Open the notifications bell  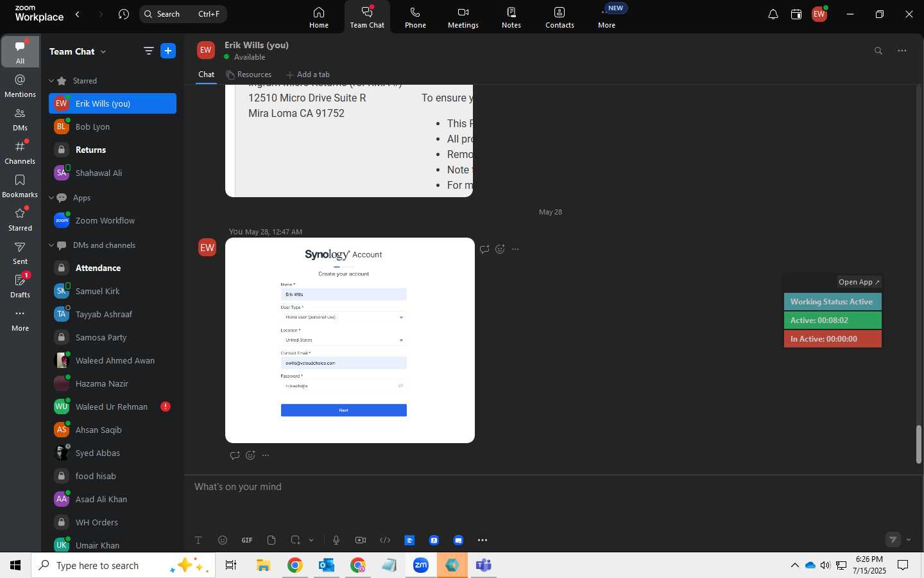(773, 14)
